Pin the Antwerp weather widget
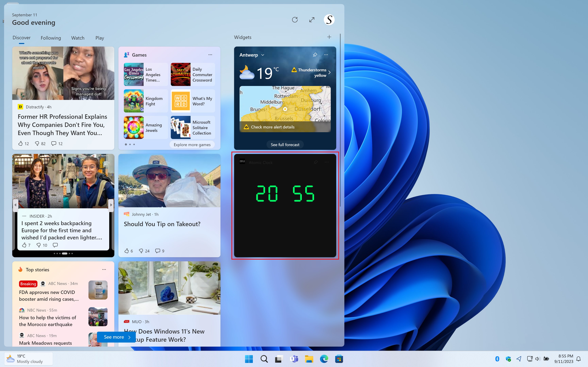The width and height of the screenshot is (588, 367). (315, 55)
